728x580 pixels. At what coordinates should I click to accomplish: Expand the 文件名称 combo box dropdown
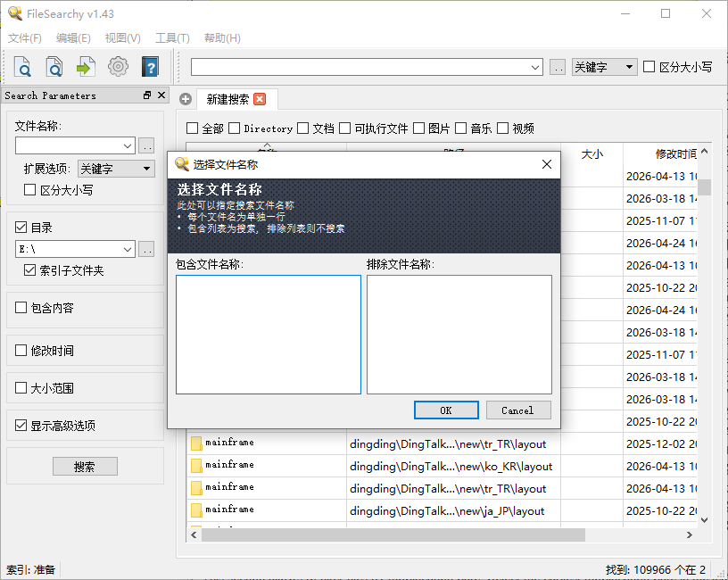coord(128,145)
